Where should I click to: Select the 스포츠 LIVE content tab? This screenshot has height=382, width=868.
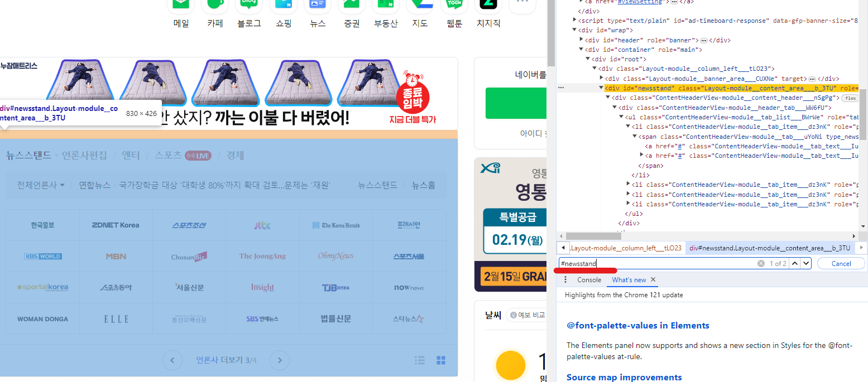(183, 156)
